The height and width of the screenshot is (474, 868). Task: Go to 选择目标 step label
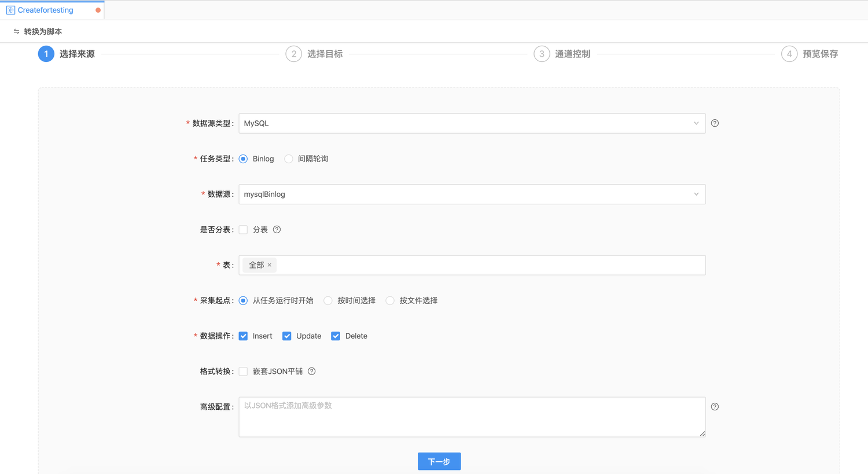tap(325, 54)
